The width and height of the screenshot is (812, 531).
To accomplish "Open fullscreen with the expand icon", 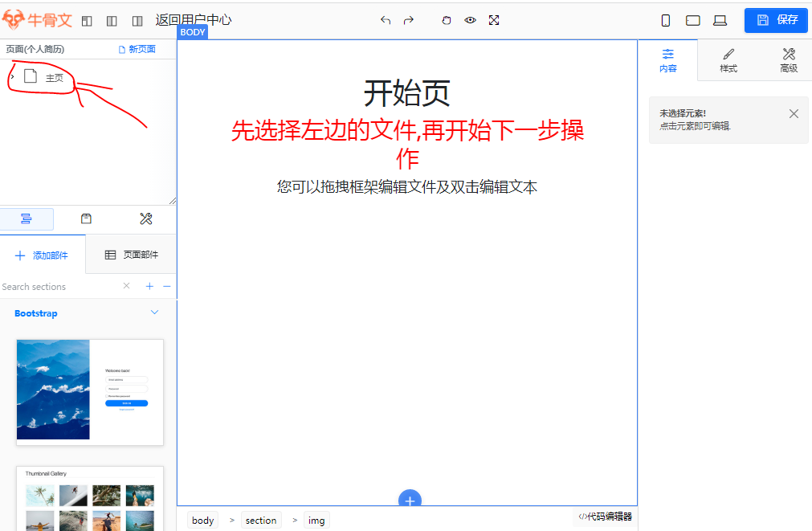I will point(494,20).
